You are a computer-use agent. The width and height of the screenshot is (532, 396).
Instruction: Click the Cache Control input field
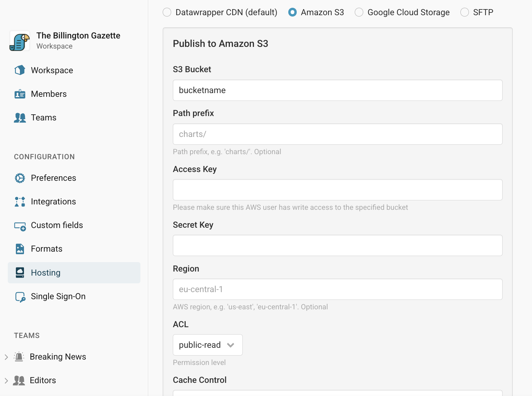[x=338, y=393]
